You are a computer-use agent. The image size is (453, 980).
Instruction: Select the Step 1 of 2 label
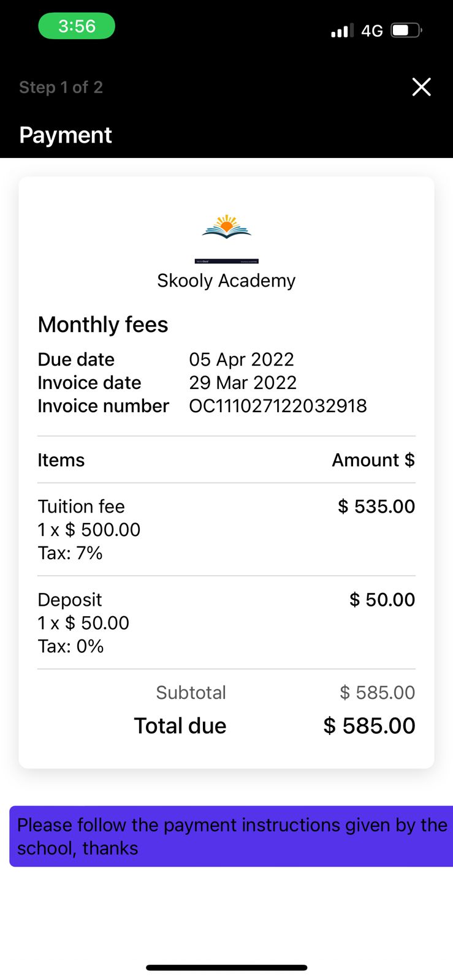61,87
